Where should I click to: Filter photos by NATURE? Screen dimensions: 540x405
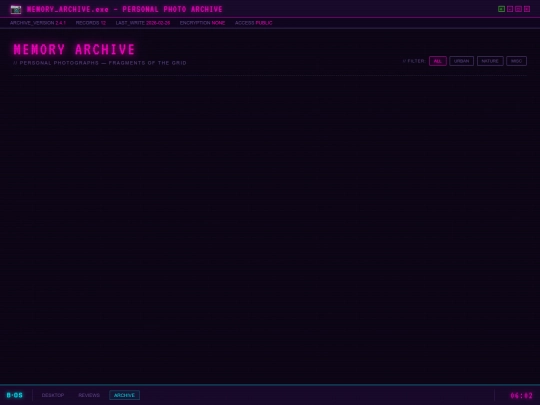click(490, 61)
